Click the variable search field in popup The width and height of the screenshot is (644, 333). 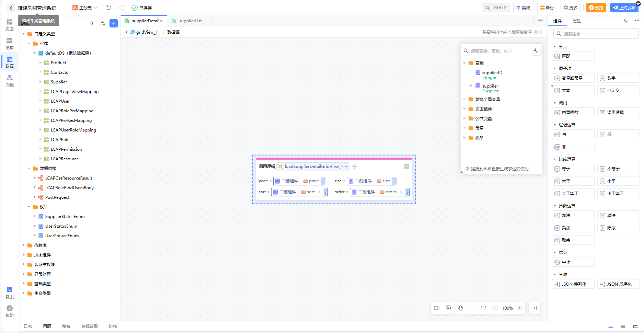(x=496, y=51)
